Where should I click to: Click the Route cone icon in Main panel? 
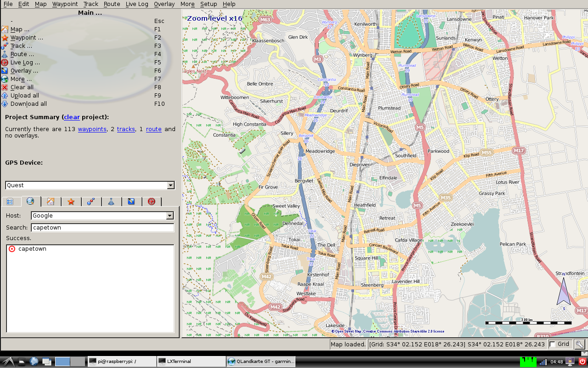click(5, 54)
